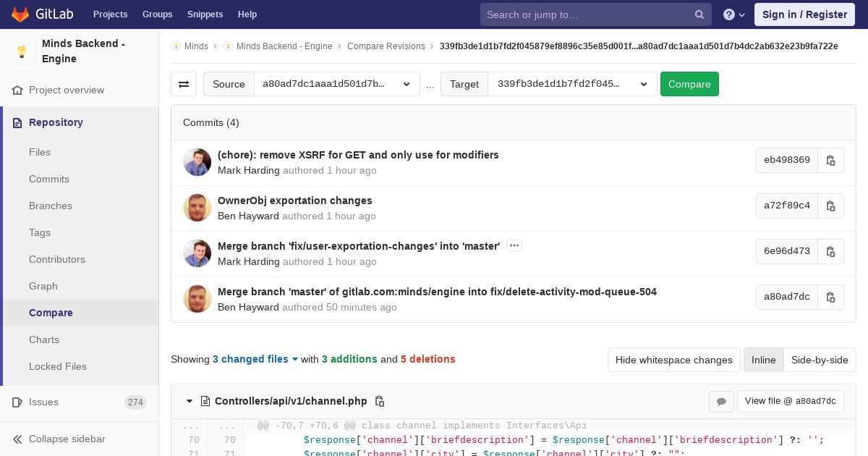Click Mark Harding's avatar on XSRF commit

click(197, 162)
